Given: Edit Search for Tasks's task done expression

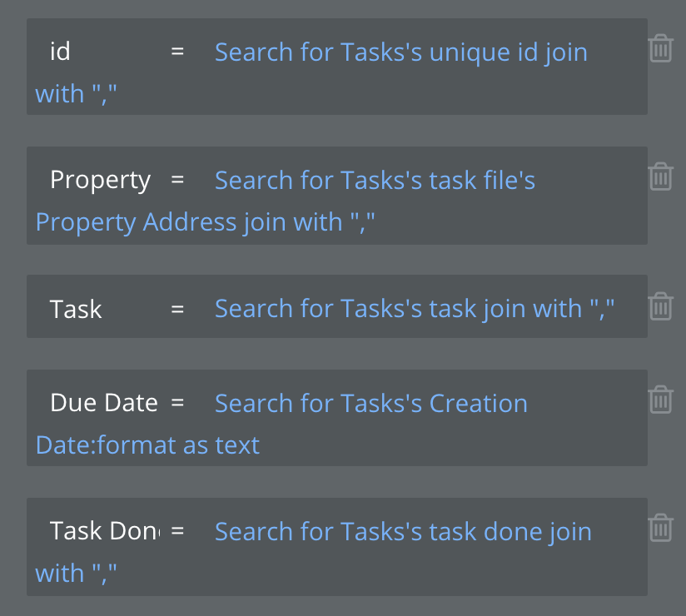Looking at the screenshot, I should (403, 532).
